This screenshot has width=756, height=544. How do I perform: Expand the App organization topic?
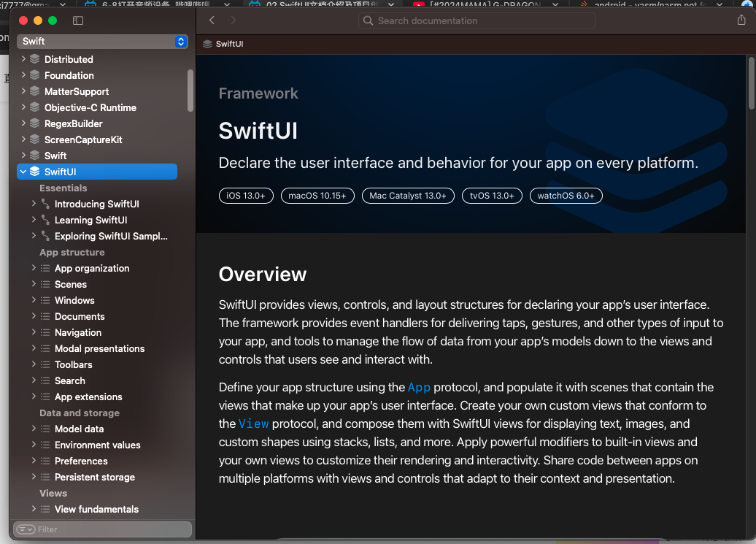pos(34,268)
